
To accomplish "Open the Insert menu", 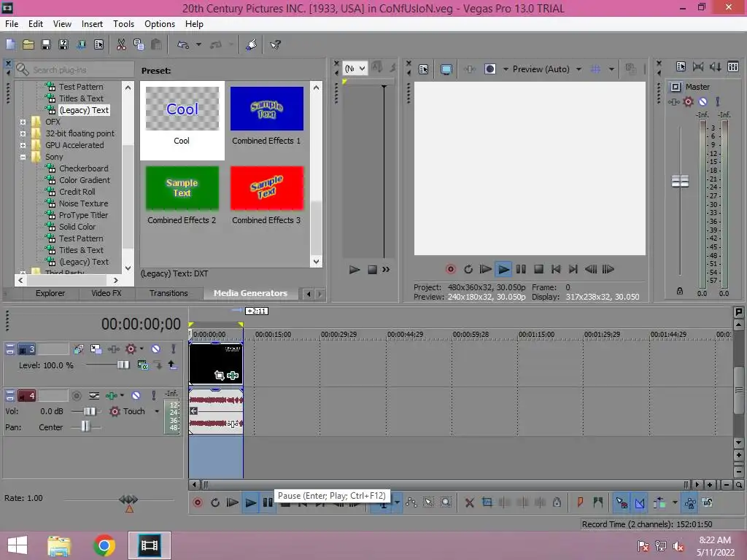I will point(92,24).
